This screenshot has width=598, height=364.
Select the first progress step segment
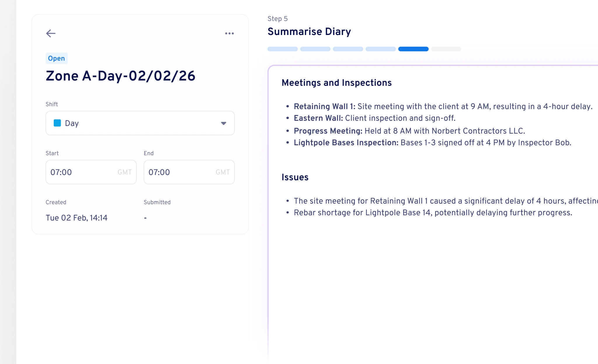(283, 49)
